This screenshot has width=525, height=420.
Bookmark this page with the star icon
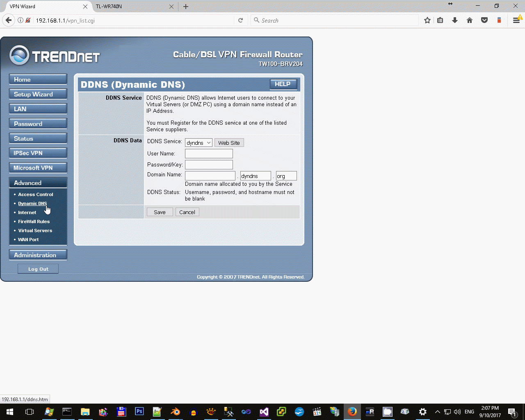coord(427,20)
